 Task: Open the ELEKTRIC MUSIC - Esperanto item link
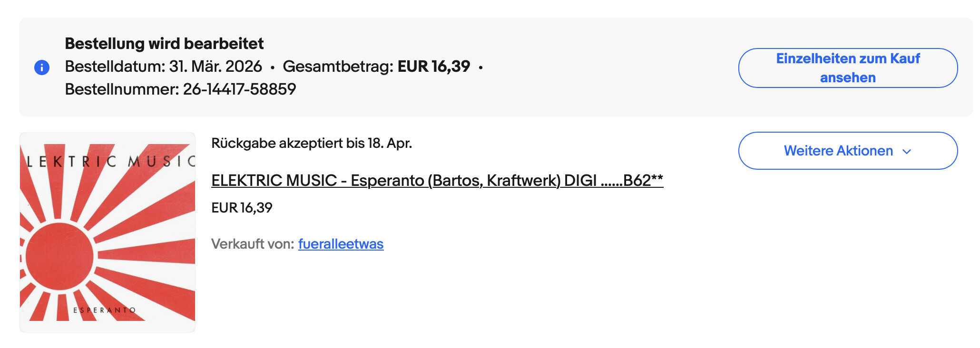pyautogui.click(x=437, y=180)
